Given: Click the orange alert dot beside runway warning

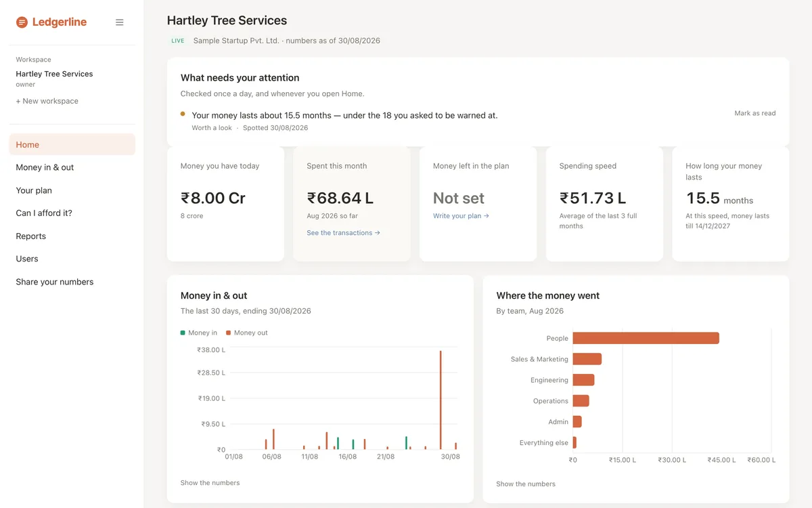Looking at the screenshot, I should click(183, 114).
